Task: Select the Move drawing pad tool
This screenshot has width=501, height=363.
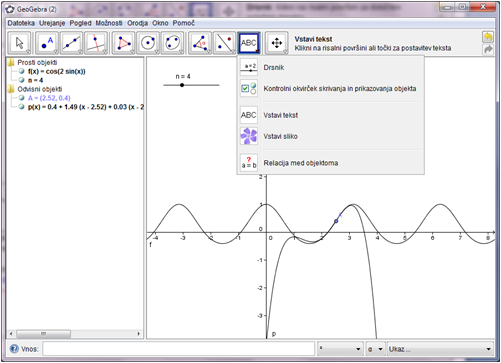Action: coord(277,43)
